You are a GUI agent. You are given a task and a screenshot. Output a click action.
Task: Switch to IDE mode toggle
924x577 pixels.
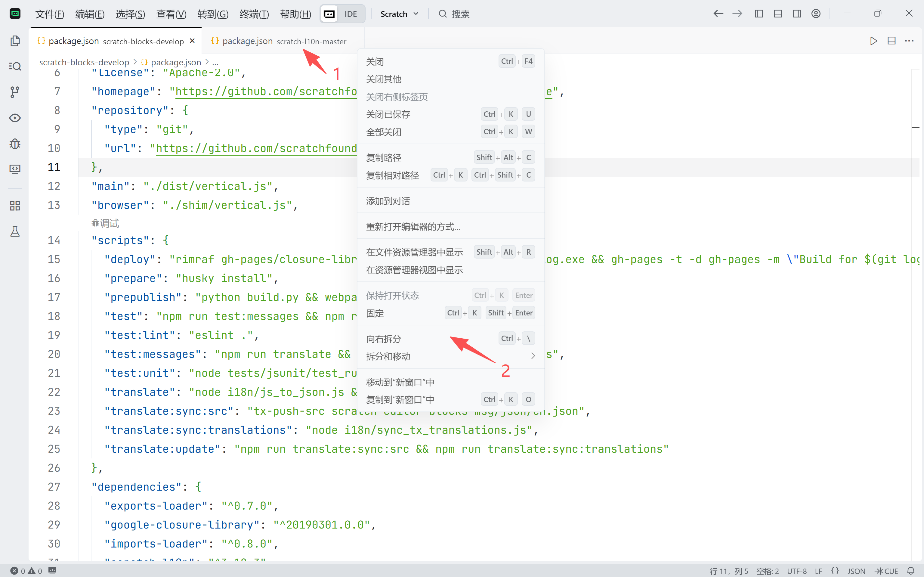(x=350, y=14)
